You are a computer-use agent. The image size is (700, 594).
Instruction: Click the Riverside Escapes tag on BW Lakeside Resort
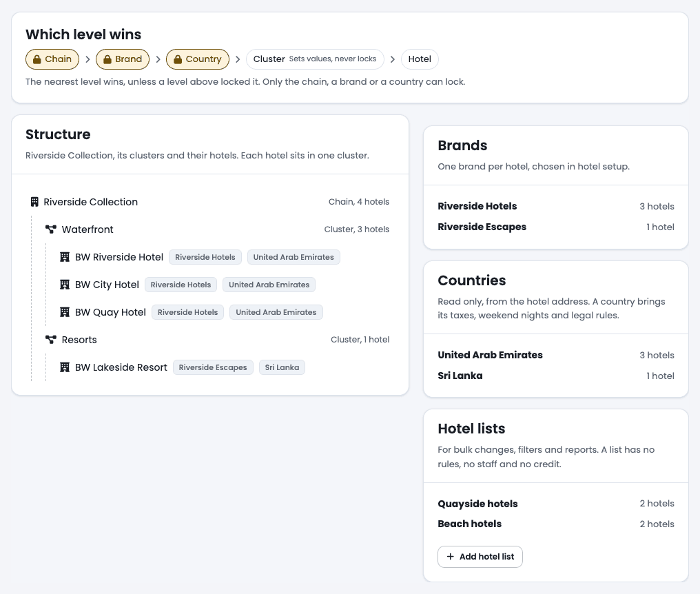(213, 367)
